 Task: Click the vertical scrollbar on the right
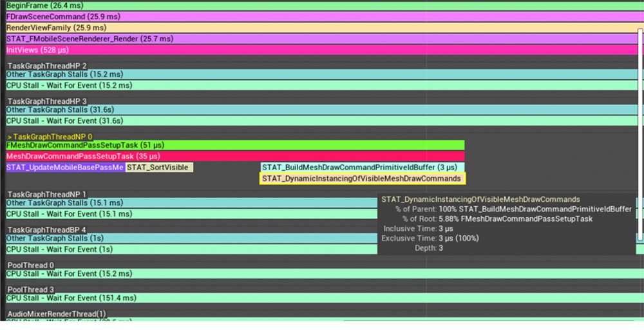coord(640,134)
